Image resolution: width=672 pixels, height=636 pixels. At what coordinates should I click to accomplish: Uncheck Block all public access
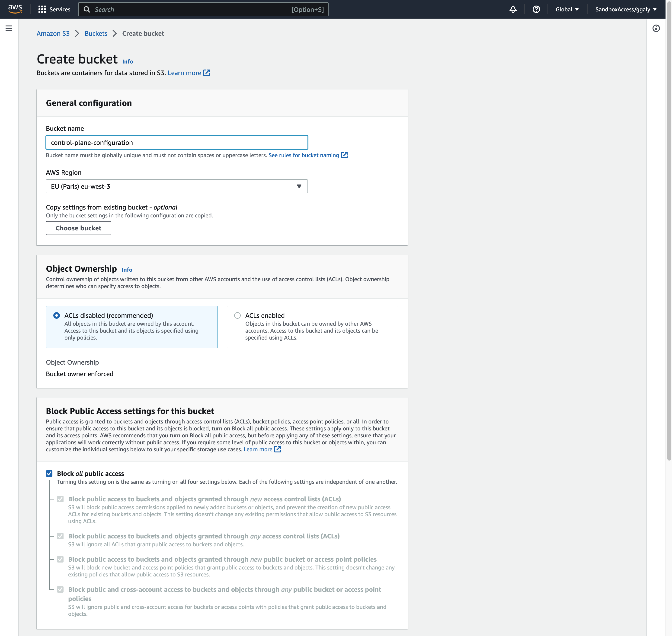pos(49,474)
